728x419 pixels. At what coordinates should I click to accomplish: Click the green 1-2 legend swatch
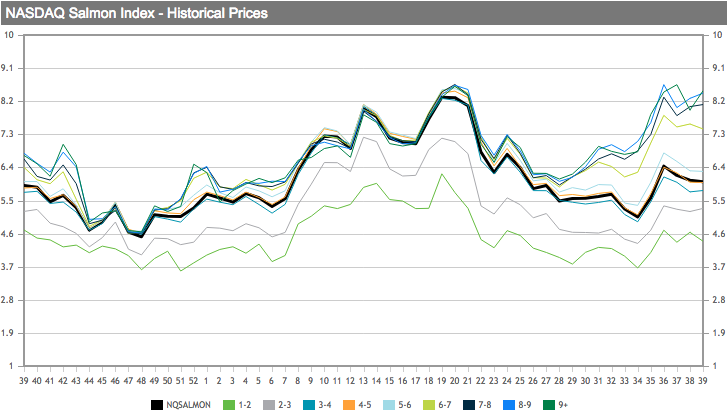coord(229,405)
